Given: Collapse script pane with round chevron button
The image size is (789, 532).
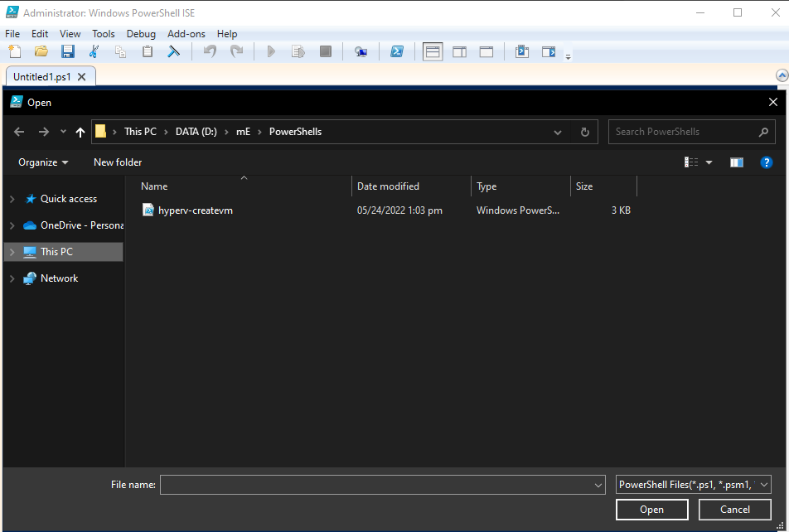Looking at the screenshot, I should pos(782,76).
